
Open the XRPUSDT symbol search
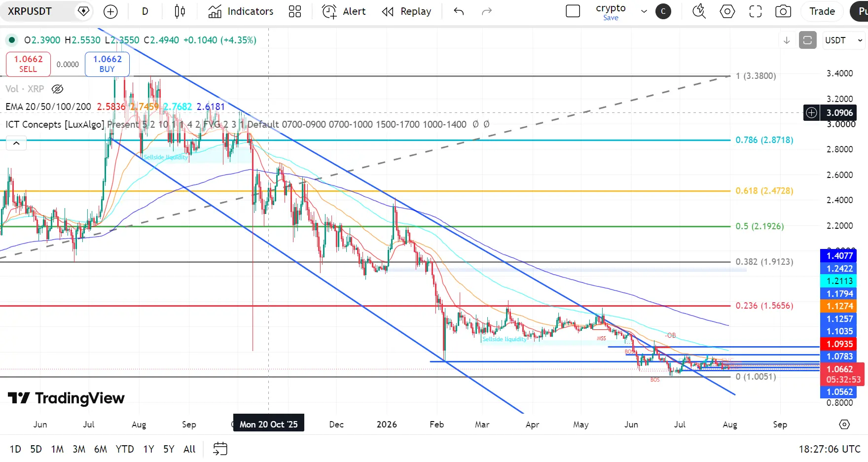(x=31, y=11)
